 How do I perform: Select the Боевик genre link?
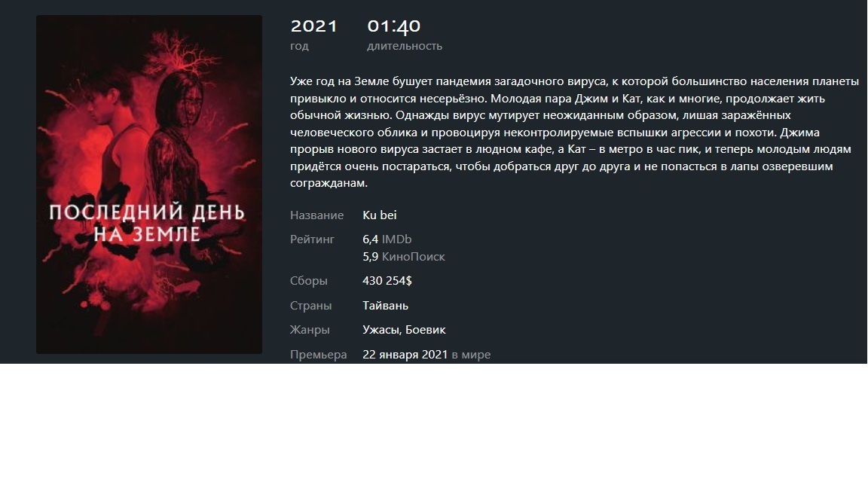(425, 330)
